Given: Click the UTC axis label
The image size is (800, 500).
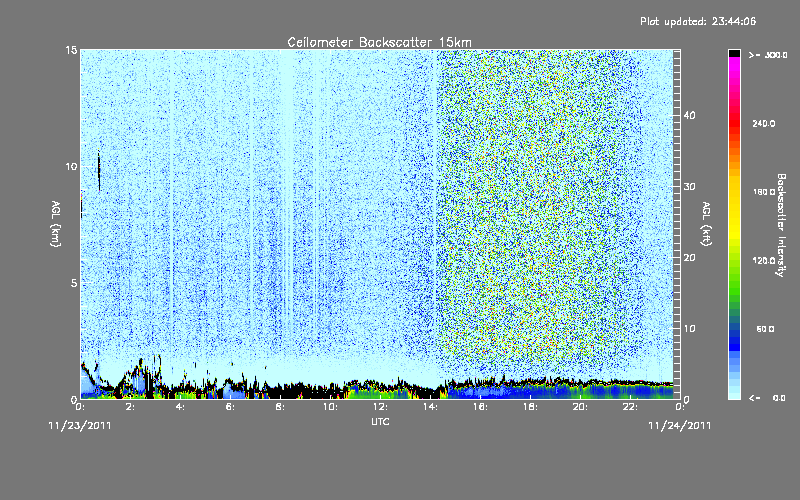Looking at the screenshot, I should (x=380, y=421).
